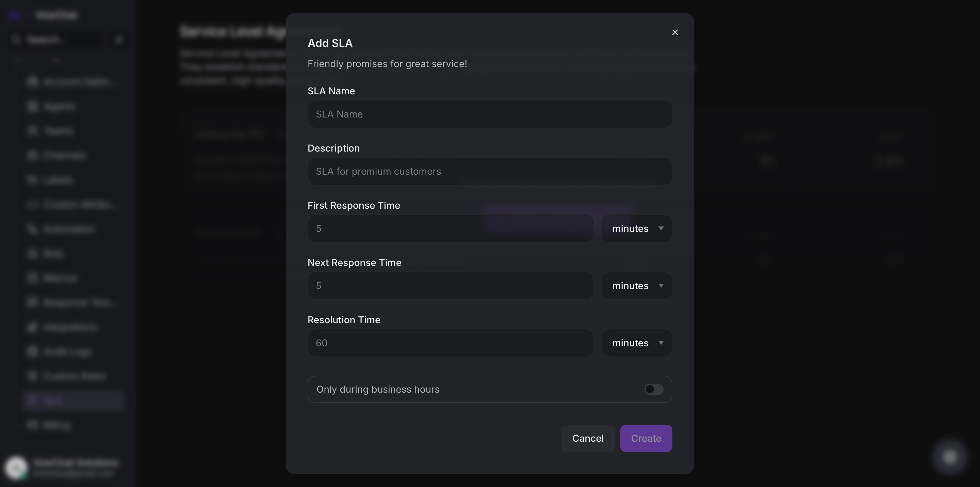980x487 pixels.
Task: Close the Add SLA dialog
Action: tap(675, 32)
